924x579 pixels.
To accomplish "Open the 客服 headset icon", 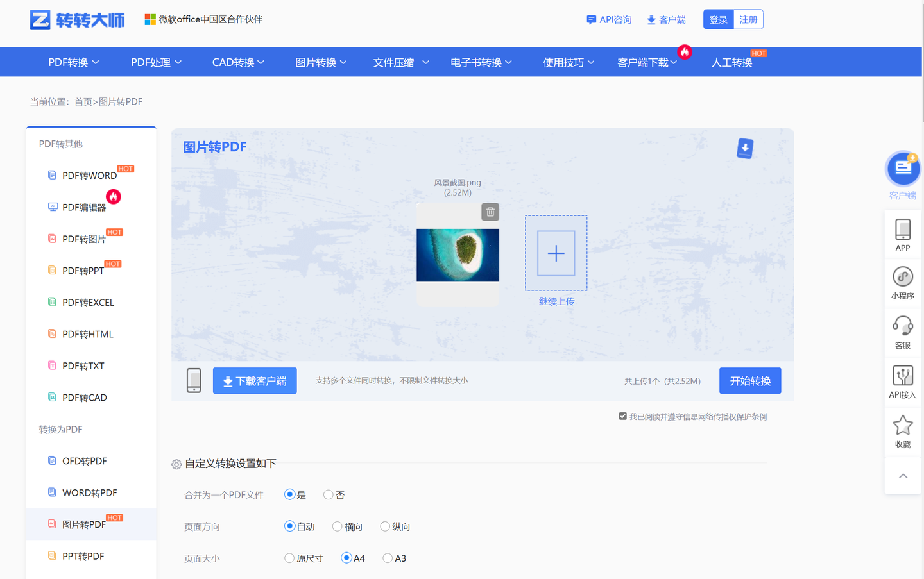I will 903,326.
